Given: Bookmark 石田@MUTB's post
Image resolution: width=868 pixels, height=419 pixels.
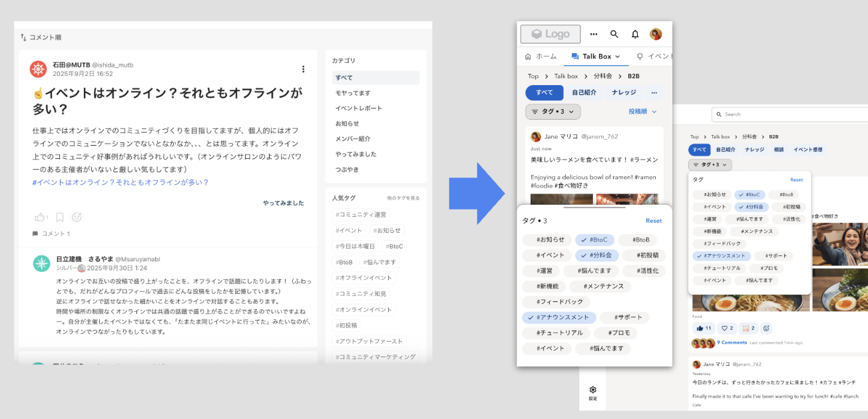Looking at the screenshot, I should point(59,217).
